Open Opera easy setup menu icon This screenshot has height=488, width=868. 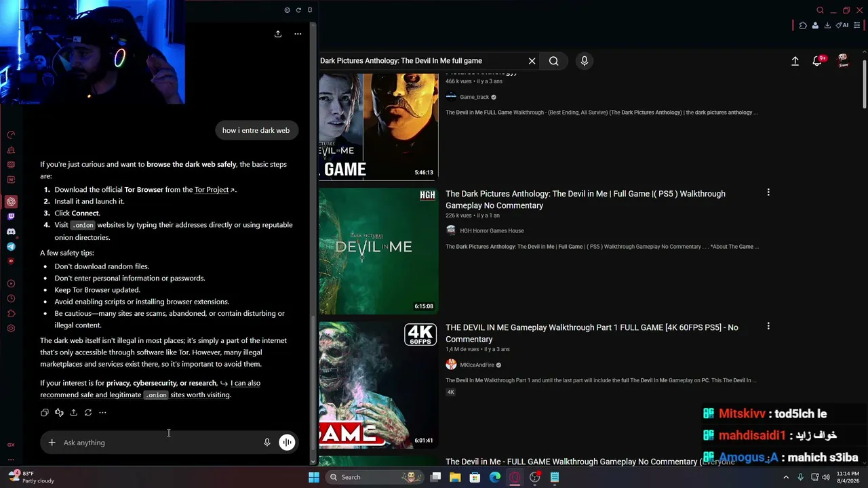point(857,26)
